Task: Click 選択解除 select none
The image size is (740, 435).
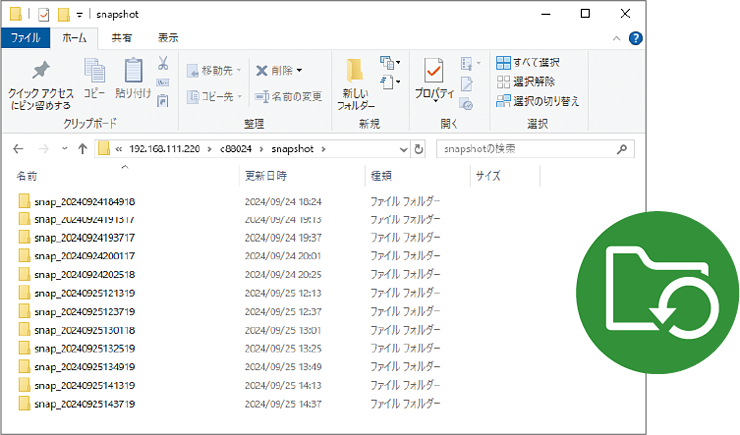Action: [x=526, y=82]
